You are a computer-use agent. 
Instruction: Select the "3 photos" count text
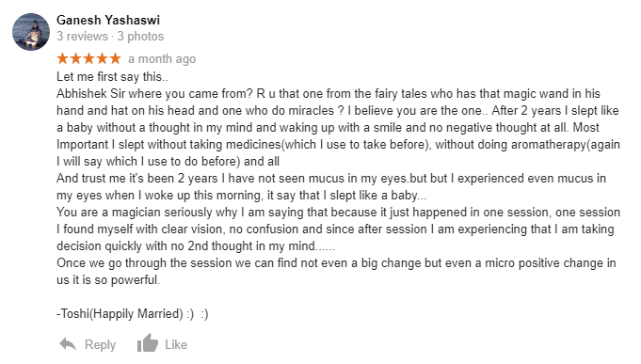[x=140, y=37]
